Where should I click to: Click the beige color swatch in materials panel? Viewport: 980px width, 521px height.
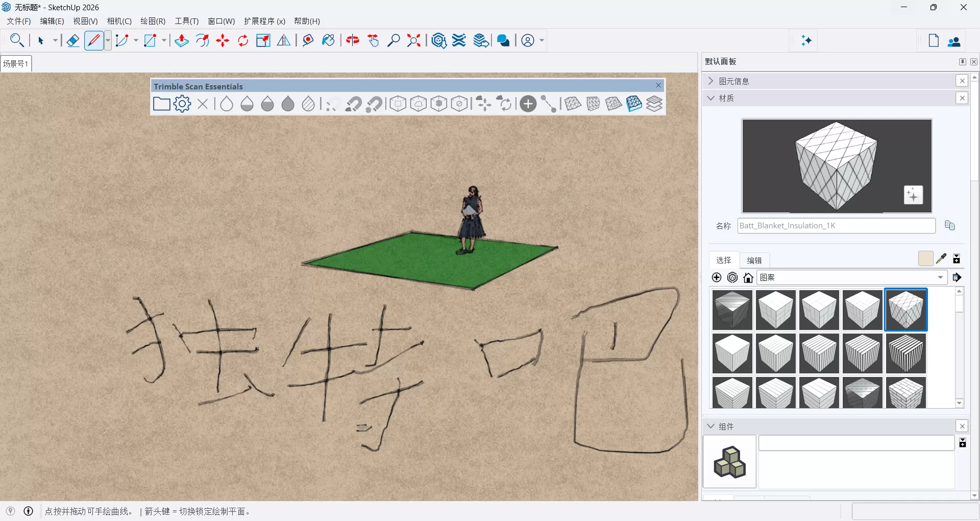tap(925, 258)
